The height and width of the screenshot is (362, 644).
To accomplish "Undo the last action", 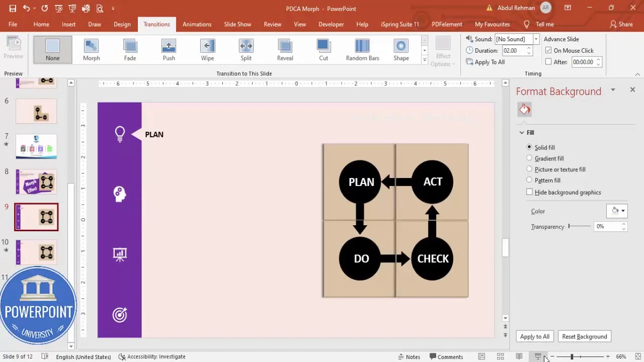I will click(x=26, y=9).
